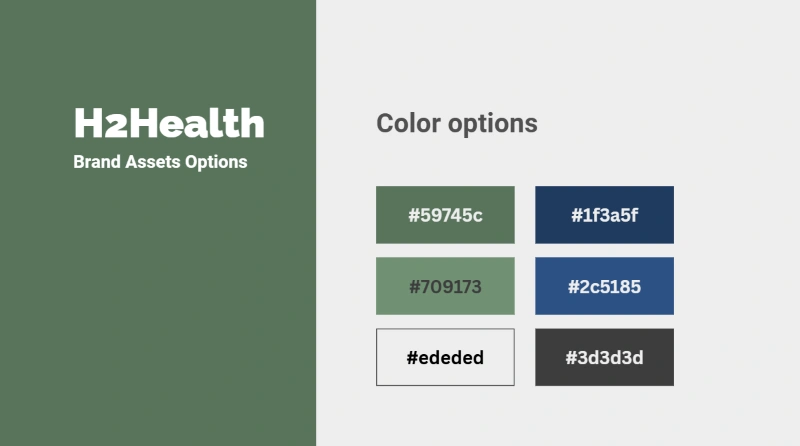Click the "#3d3d3d" hex code label
The height and width of the screenshot is (446, 800).
604,358
